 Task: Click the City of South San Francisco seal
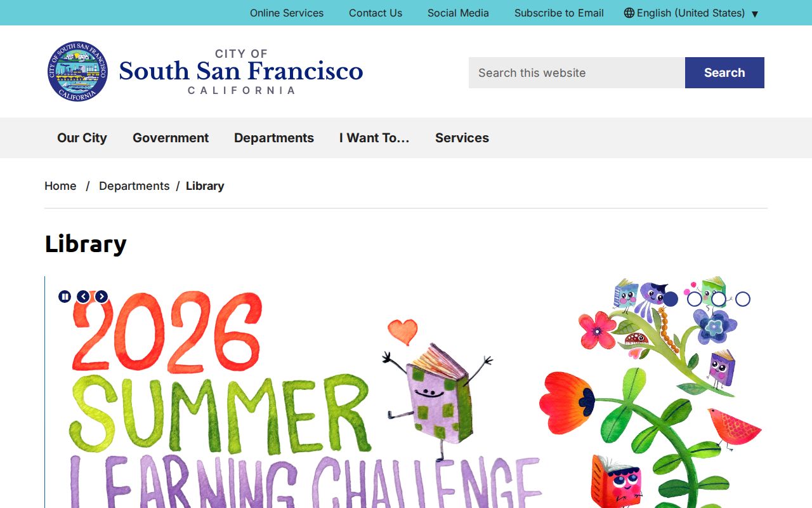(77, 72)
